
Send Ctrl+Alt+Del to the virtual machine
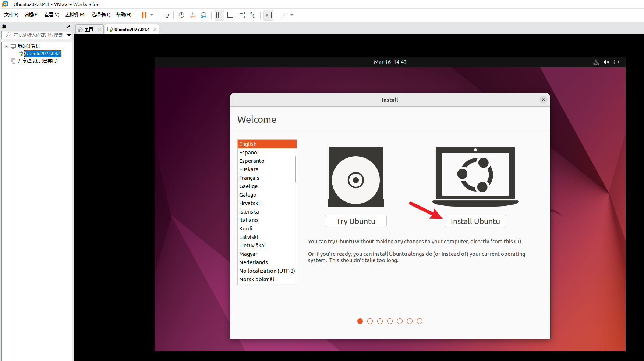(166, 15)
